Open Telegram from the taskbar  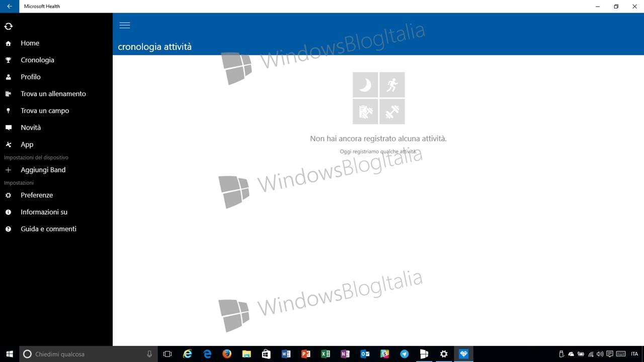(x=405, y=354)
